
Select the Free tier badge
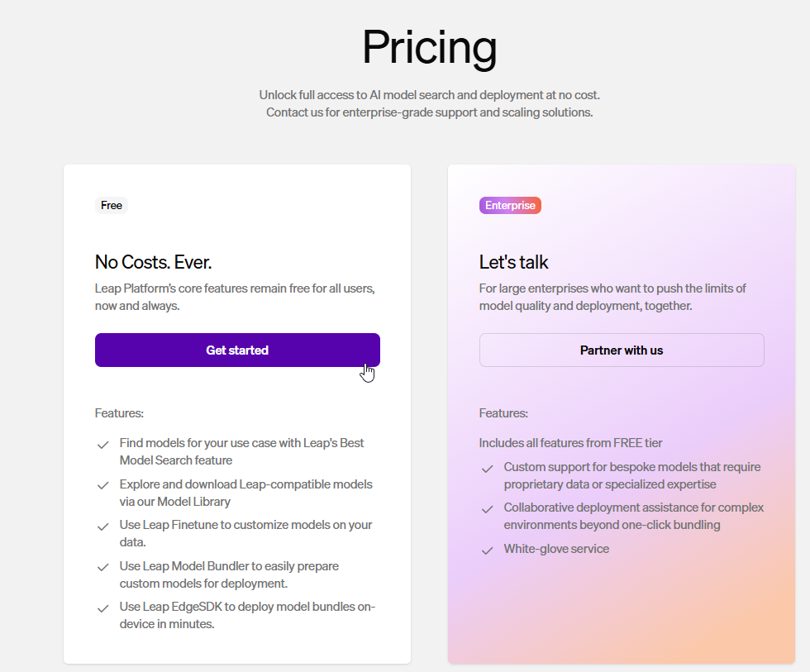click(x=112, y=206)
